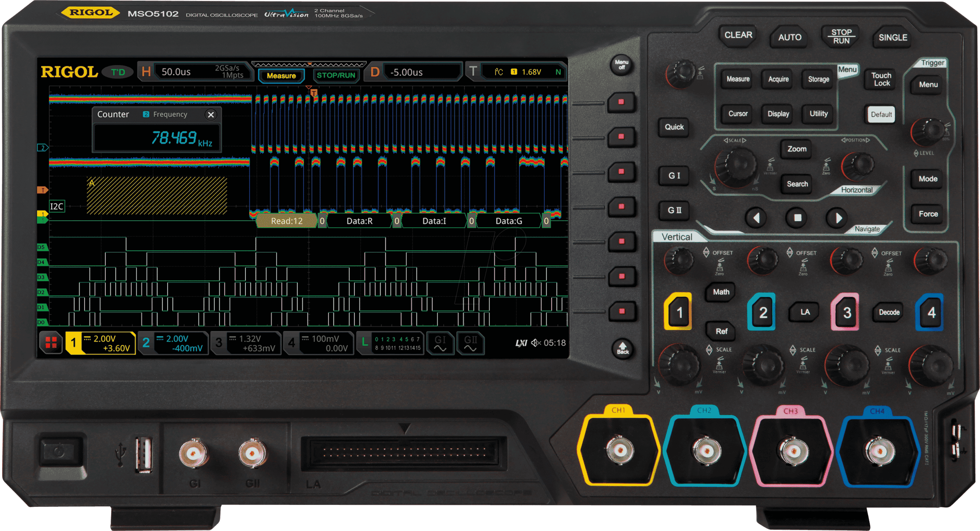Toggle the cyan channel 2 button
The image size is (980, 531).
(762, 312)
